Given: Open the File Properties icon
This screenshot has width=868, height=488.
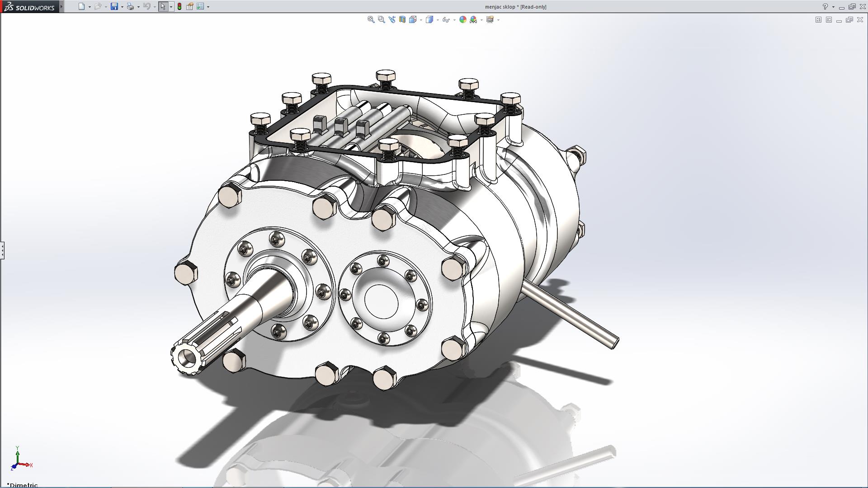Looking at the screenshot, I should pyautogui.click(x=190, y=6).
